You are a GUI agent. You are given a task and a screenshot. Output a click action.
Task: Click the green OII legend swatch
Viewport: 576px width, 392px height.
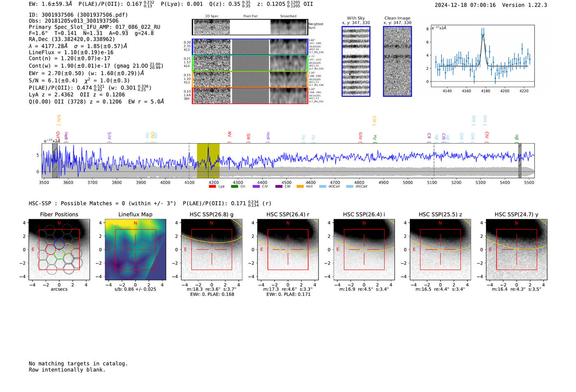coord(235,186)
